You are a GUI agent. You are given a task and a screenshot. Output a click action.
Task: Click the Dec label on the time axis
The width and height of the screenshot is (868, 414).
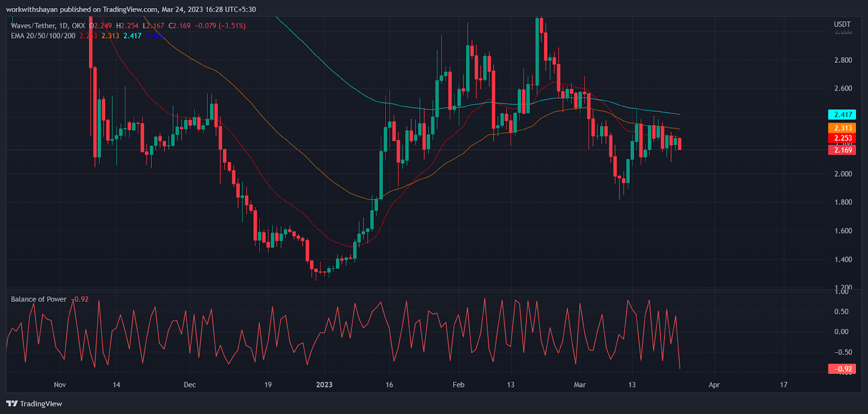190,385
